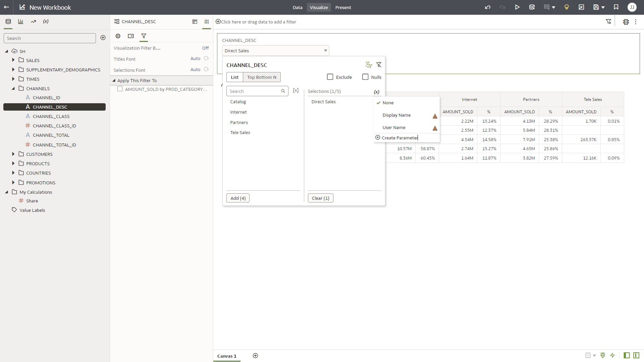Open the Direct Sales dropdown
Screen dimensions: 644x362
[275, 51]
